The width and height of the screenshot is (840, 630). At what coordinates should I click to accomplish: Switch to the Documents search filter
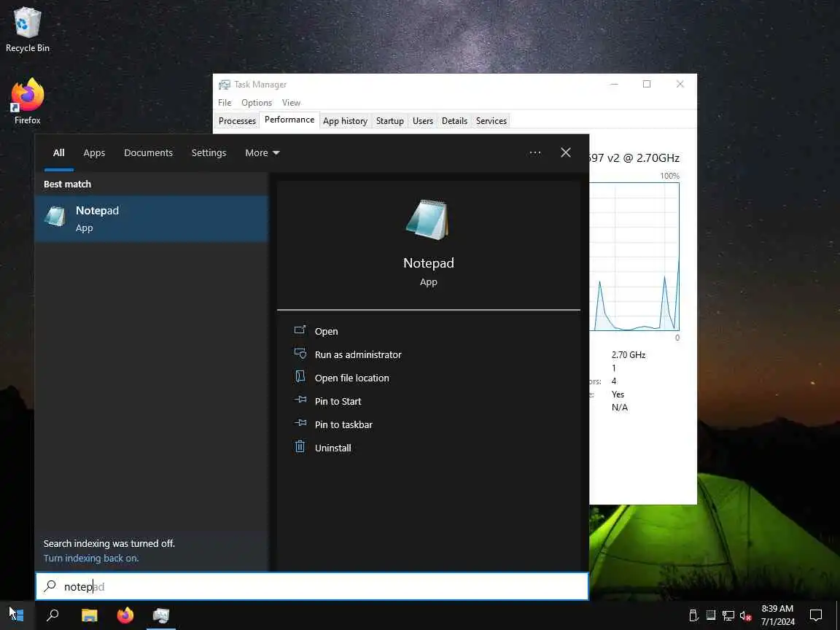(149, 152)
